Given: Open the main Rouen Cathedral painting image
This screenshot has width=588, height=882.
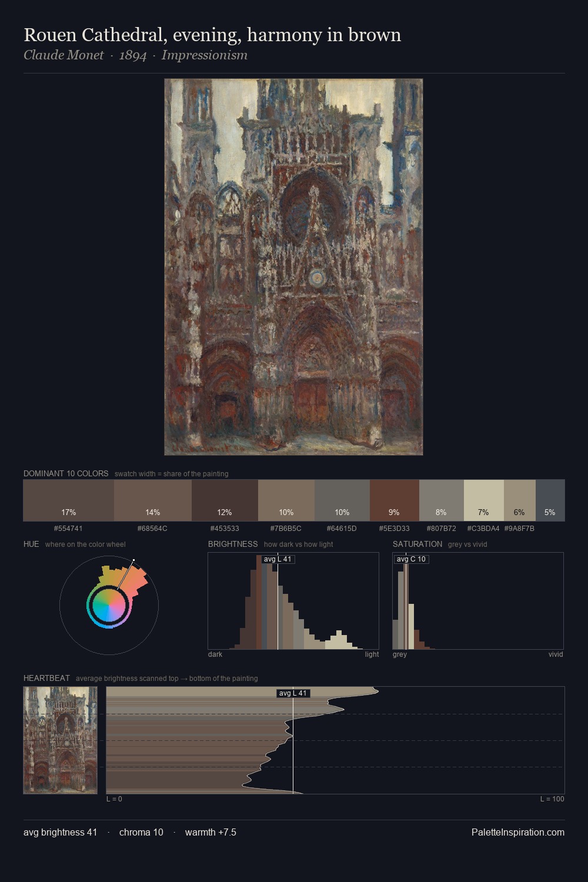Looking at the screenshot, I should pos(293,267).
